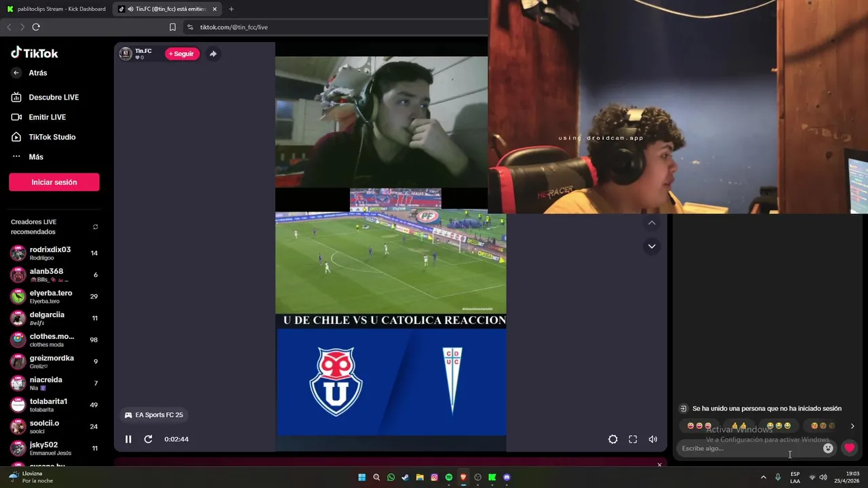Open stream quality settings icon
Viewport: 868px width, 488px height.
[613, 439]
